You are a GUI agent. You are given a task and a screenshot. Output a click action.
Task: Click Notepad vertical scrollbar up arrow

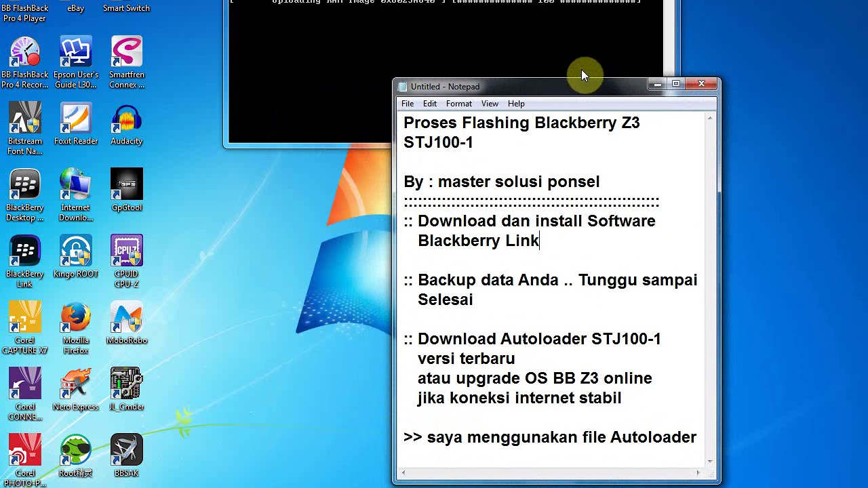point(710,118)
